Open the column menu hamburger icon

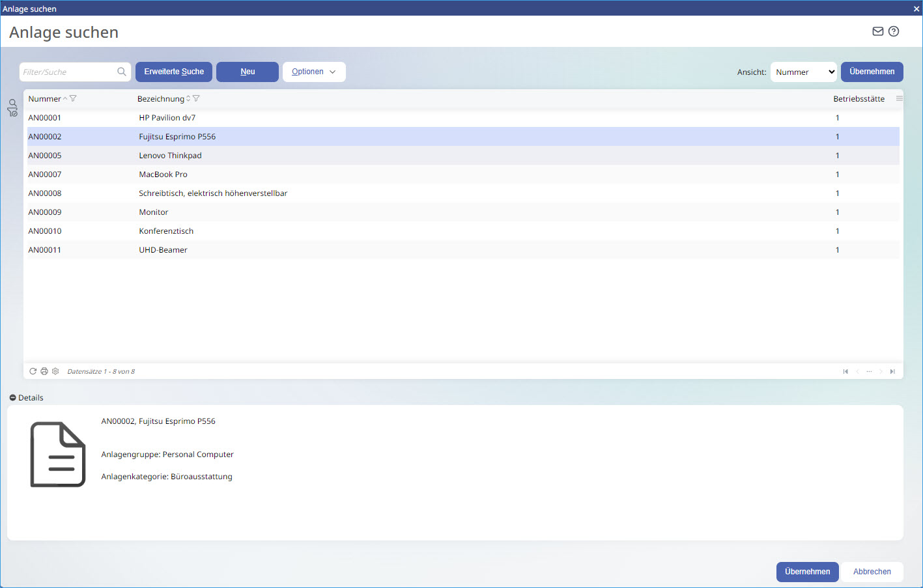(x=899, y=99)
